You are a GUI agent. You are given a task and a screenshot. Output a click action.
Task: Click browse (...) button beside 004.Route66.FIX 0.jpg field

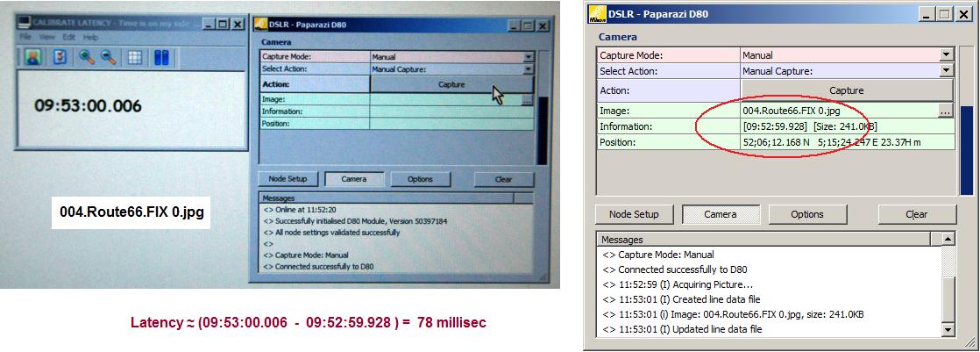pos(946,111)
